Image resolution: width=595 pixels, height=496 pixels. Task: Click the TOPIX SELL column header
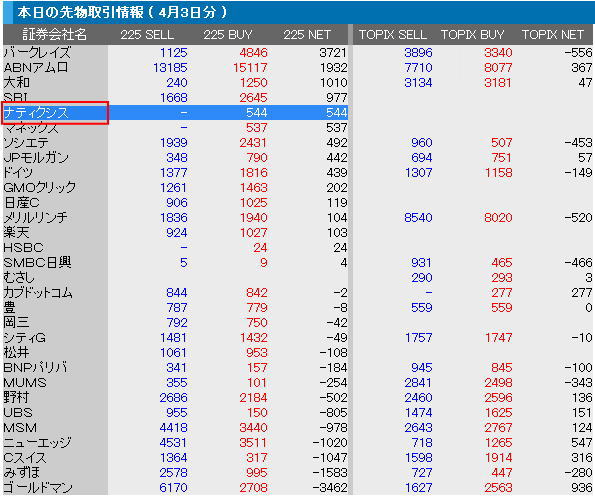point(393,35)
